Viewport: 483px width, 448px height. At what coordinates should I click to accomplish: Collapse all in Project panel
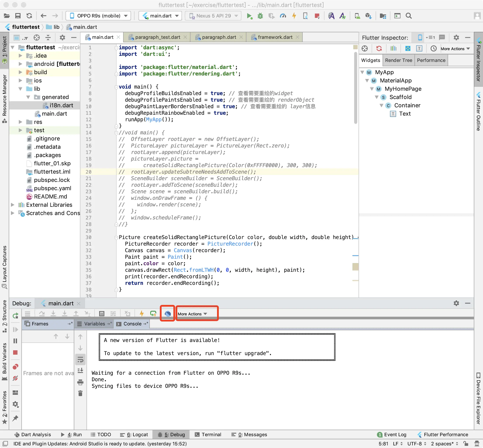coord(48,38)
